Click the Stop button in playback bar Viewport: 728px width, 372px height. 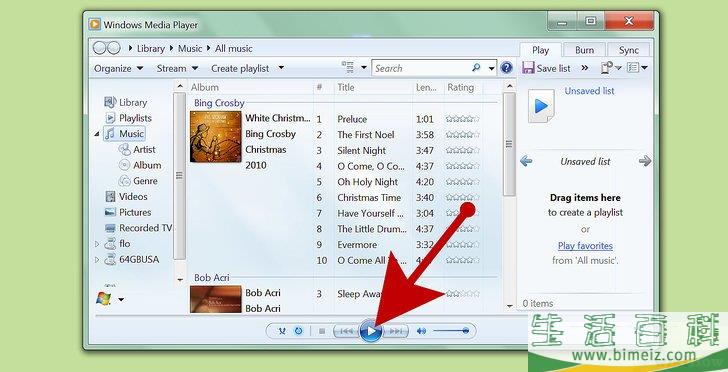click(x=322, y=331)
